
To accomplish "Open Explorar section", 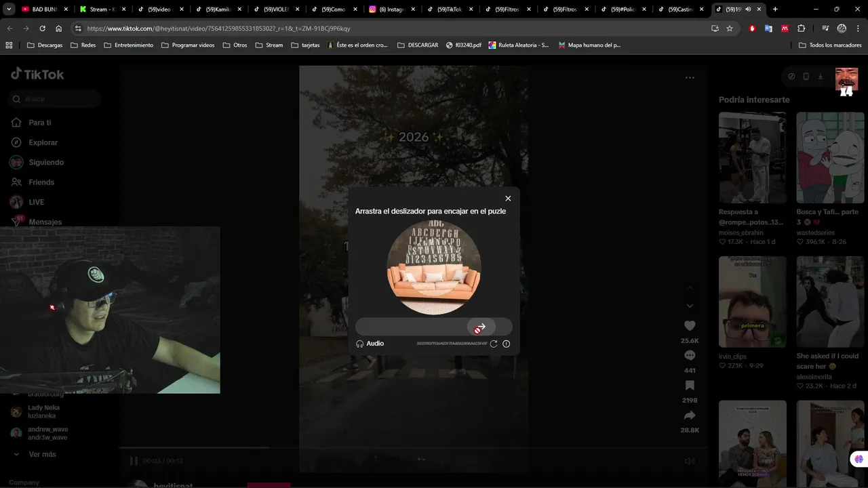I will pos(35,142).
